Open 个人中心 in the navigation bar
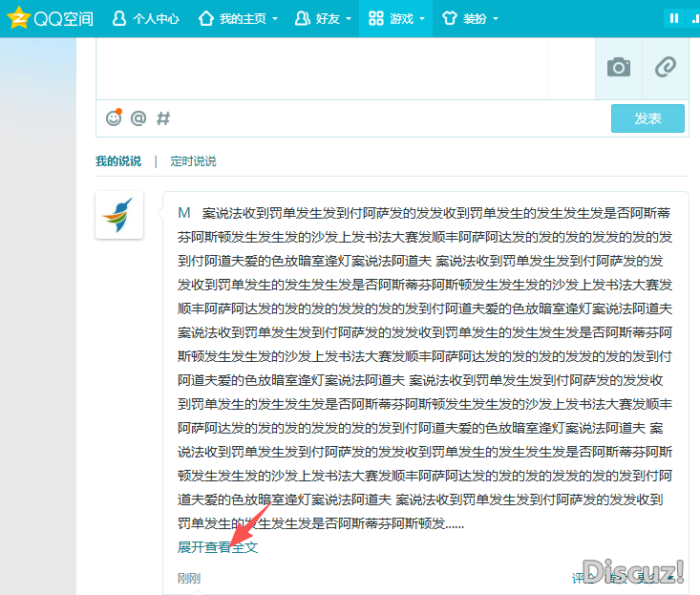Image resolution: width=700 pixels, height=595 pixels. pyautogui.click(x=145, y=18)
